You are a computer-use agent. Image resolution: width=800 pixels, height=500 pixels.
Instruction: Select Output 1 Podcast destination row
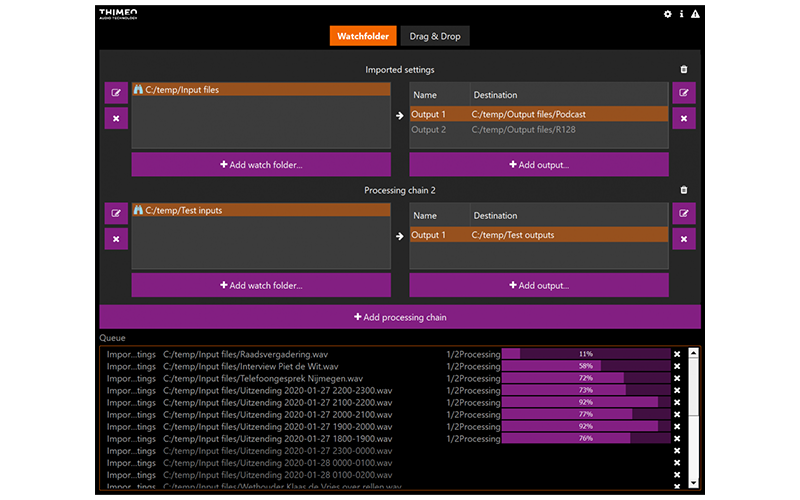pos(539,114)
